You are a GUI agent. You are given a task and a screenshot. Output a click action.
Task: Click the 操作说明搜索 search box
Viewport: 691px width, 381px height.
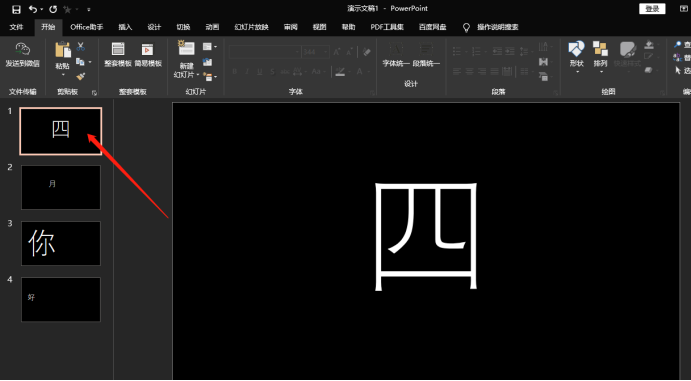click(x=498, y=27)
